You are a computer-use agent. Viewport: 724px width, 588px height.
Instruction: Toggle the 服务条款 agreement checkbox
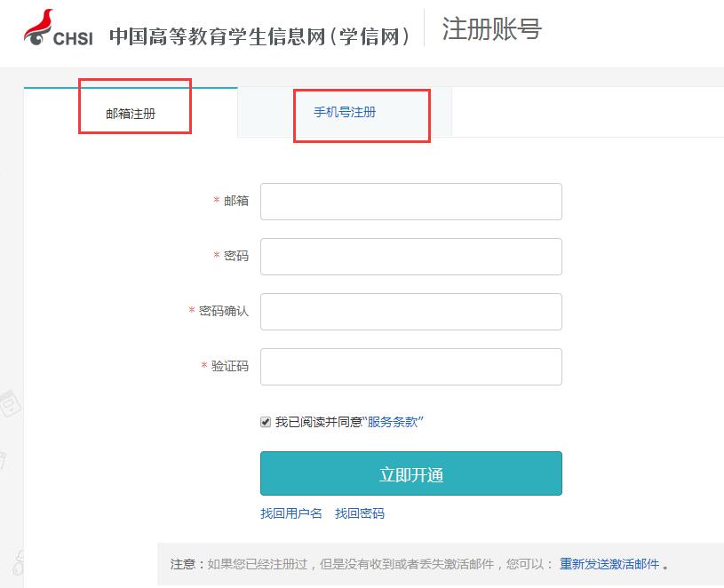click(x=265, y=421)
